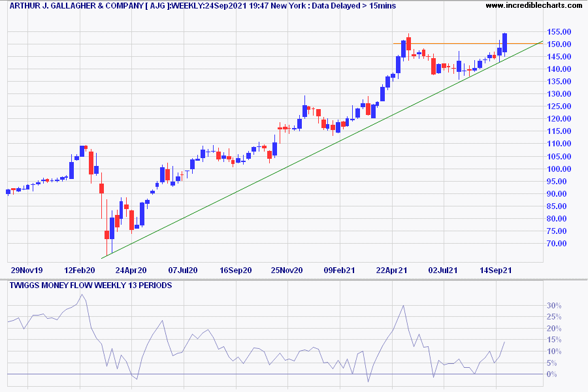
Task: Select the 5% money flow axis label
Action: (552, 363)
